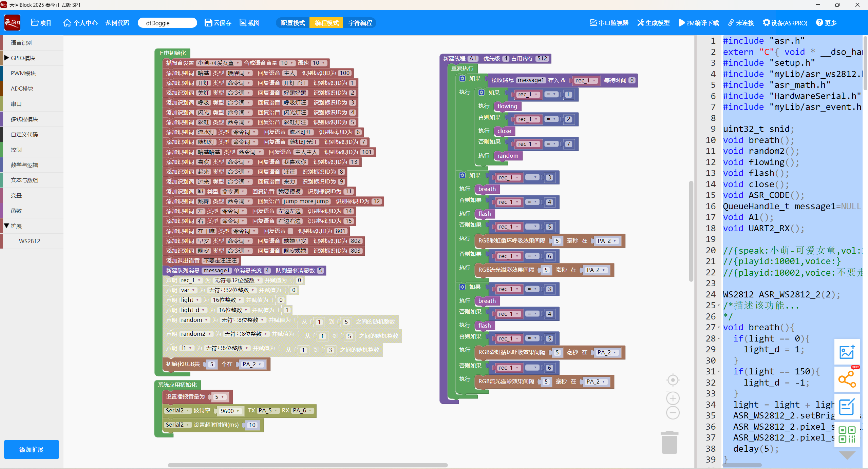Click the workspace vertical scrollbar

(691, 231)
